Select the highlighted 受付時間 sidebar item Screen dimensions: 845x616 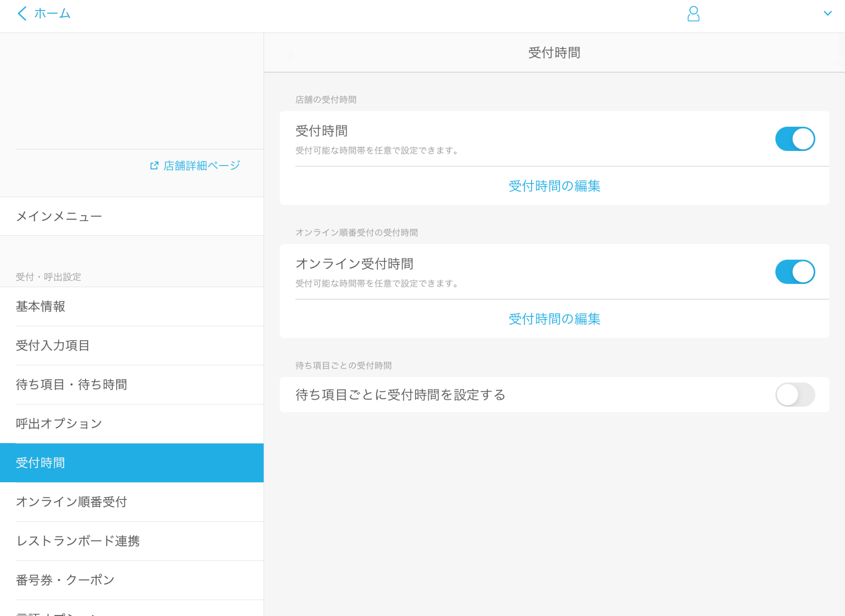(x=40, y=463)
